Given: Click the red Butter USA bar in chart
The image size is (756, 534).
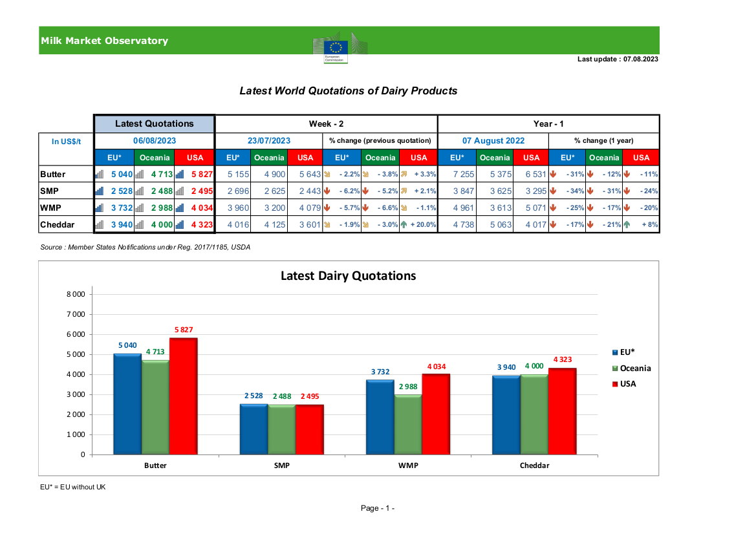Looking at the screenshot, I should pyautogui.click(x=183, y=396).
